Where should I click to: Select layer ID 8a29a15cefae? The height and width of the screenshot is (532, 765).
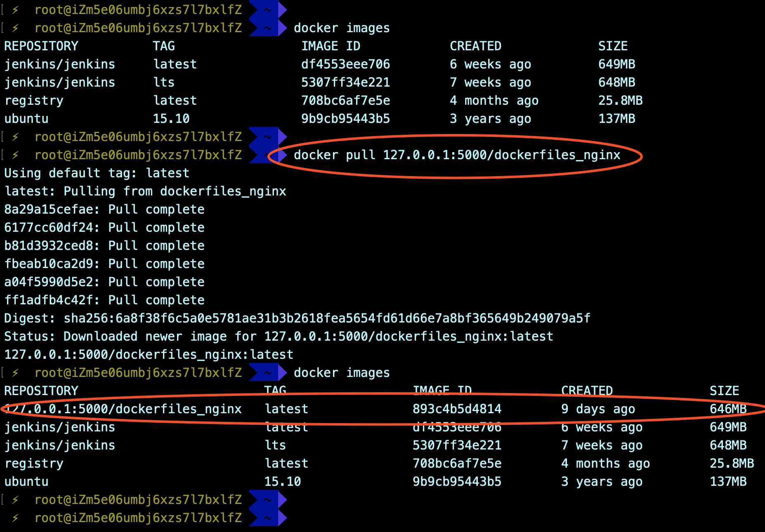click(49, 210)
